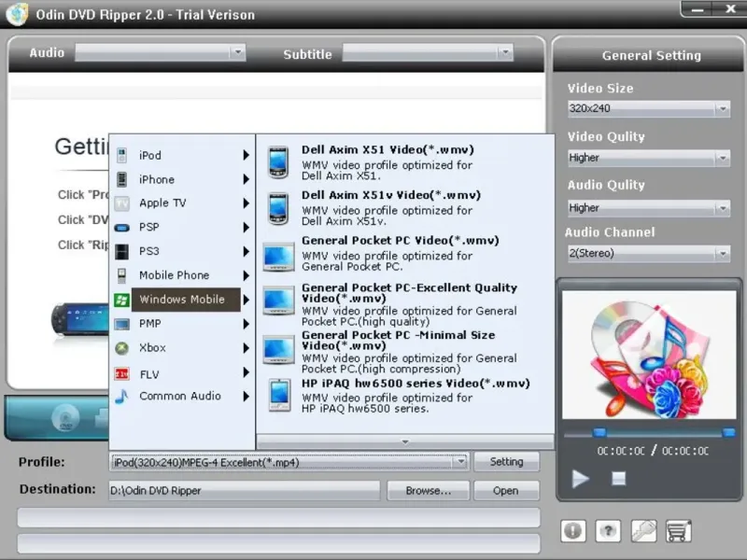Choose General Pocket PC -Minimal Size Video profile
Screen dimensions: 747x560
click(405, 352)
